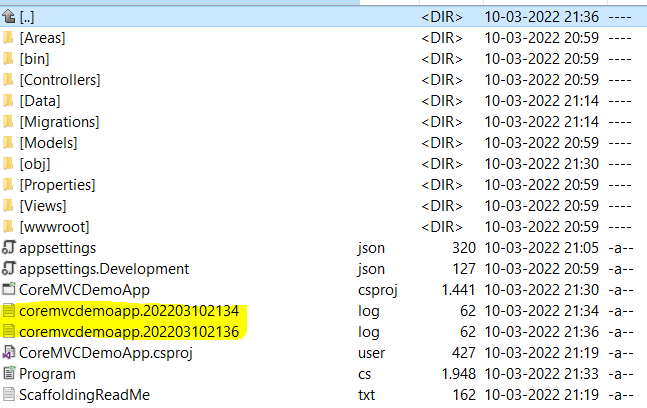The height and width of the screenshot is (408, 647).
Task: Select the coremvcdemoapp.202203102134 log file name
Action: click(129, 311)
